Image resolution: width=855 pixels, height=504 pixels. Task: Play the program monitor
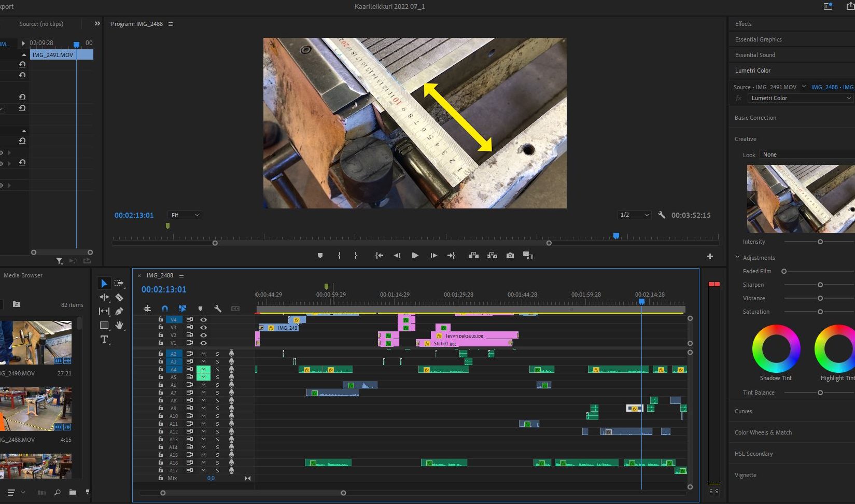[x=415, y=256]
